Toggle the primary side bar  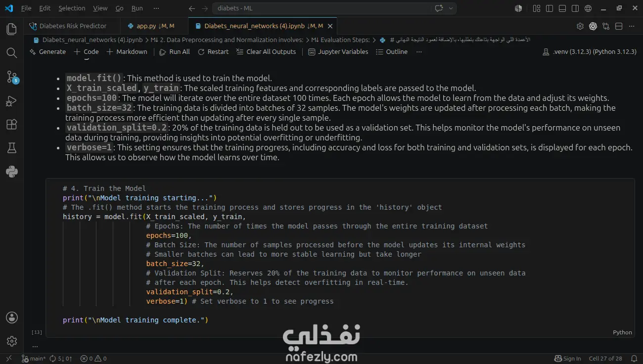tap(550, 8)
